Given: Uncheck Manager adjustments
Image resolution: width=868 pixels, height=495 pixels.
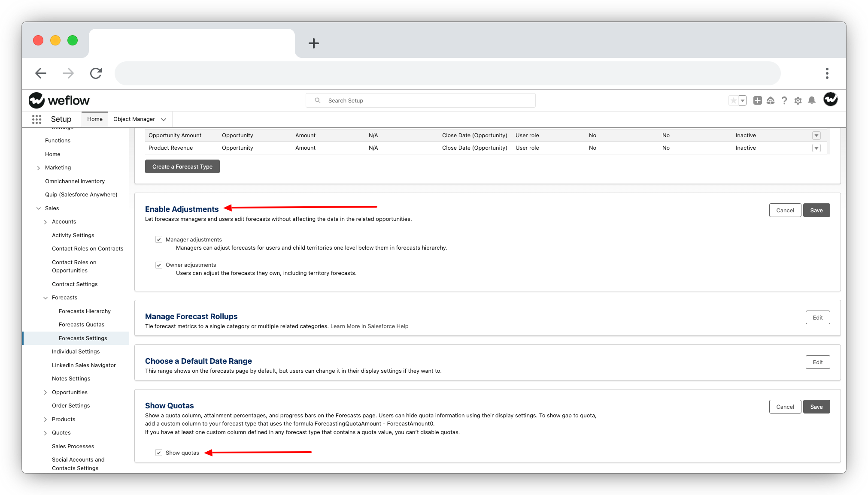Looking at the screenshot, I should pos(159,239).
